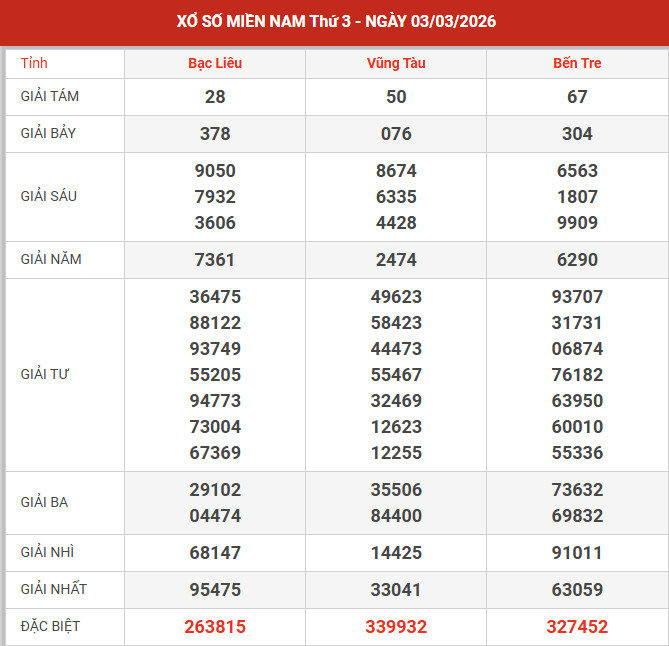Click Bến Tre special prize number 327452
Screen dimensions: 669x646
click(x=577, y=627)
